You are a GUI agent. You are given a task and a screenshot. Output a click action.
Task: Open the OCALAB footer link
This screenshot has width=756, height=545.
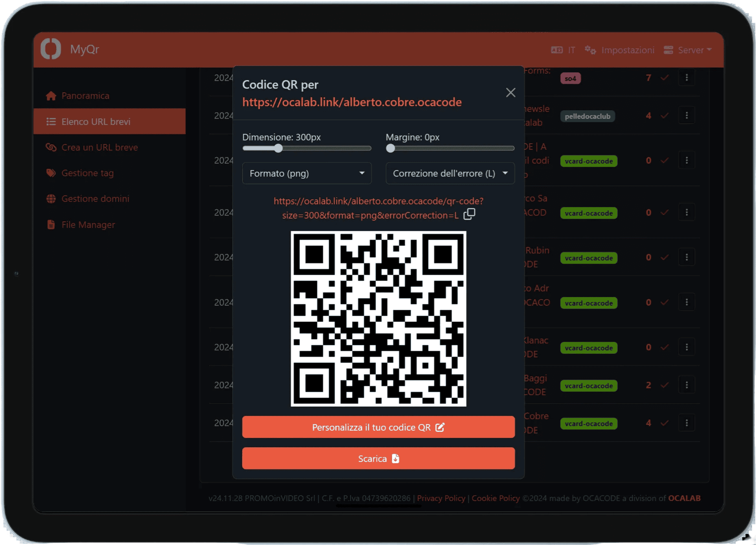click(x=684, y=498)
